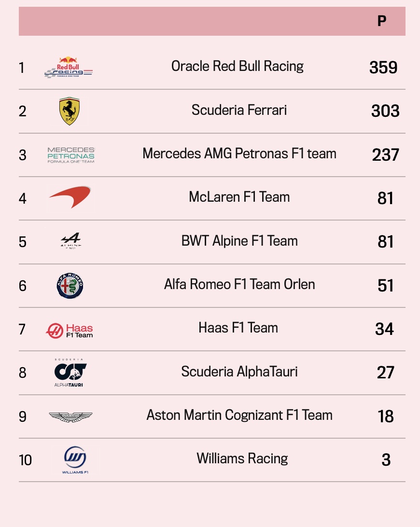The width and height of the screenshot is (420, 527).
Task: Select the Williams F1 logo
Action: point(75,460)
